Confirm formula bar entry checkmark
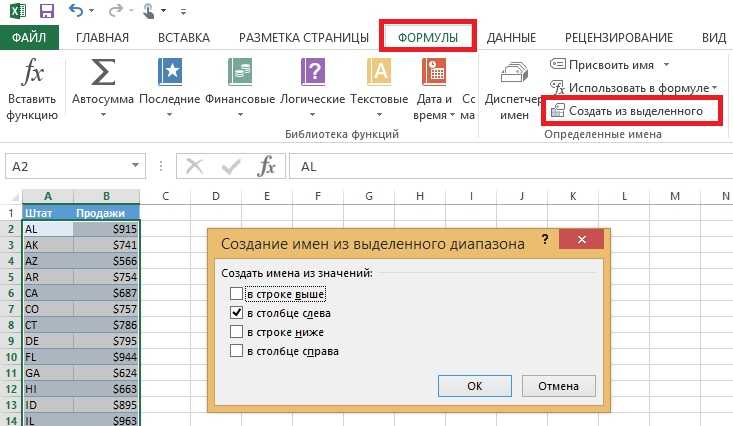The height and width of the screenshot is (426, 733). point(230,166)
